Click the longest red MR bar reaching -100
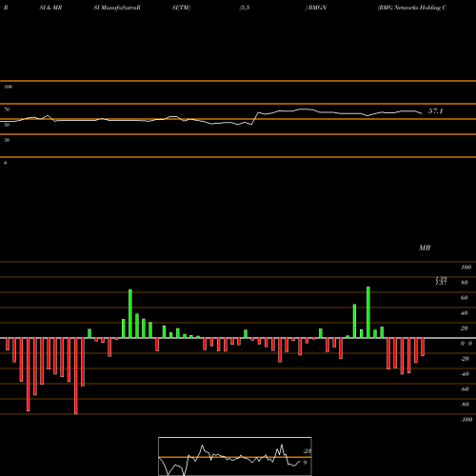476x476 pixels. click(76, 376)
